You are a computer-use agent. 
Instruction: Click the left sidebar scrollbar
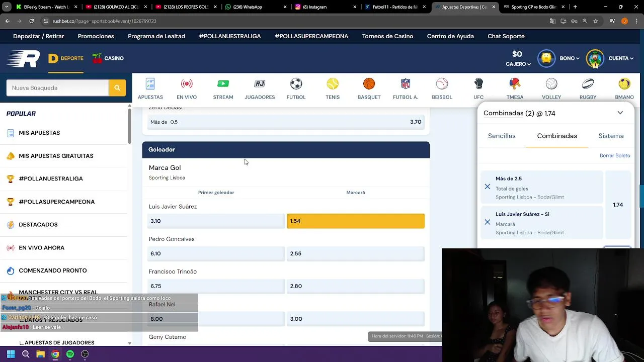click(129, 126)
